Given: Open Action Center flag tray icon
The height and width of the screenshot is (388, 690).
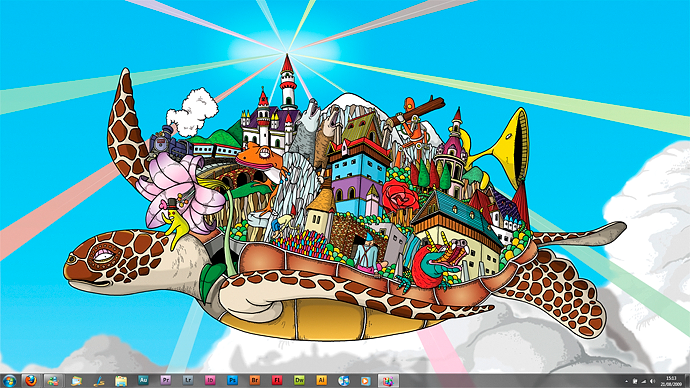Looking at the screenshot, I should [x=635, y=381].
